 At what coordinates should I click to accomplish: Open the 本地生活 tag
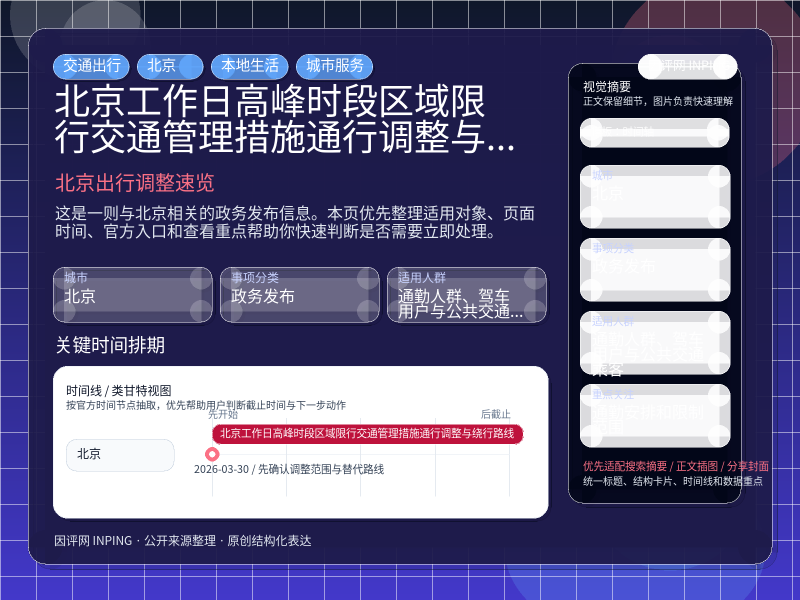click(x=250, y=66)
